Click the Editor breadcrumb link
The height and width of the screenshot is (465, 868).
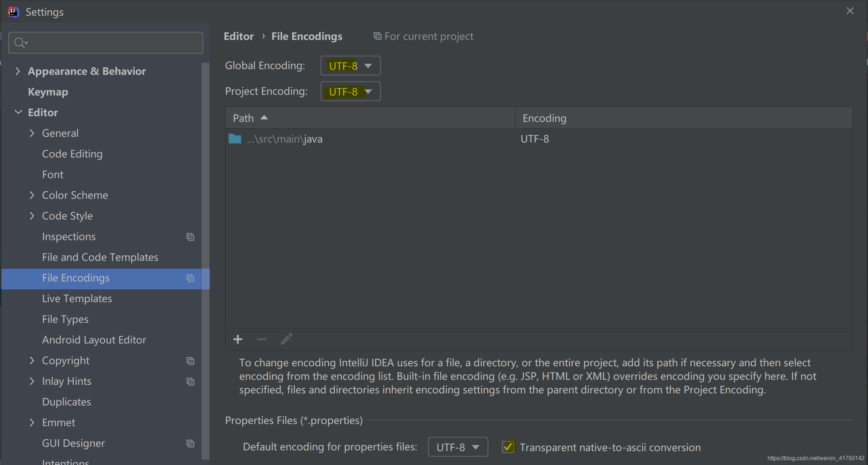point(239,36)
